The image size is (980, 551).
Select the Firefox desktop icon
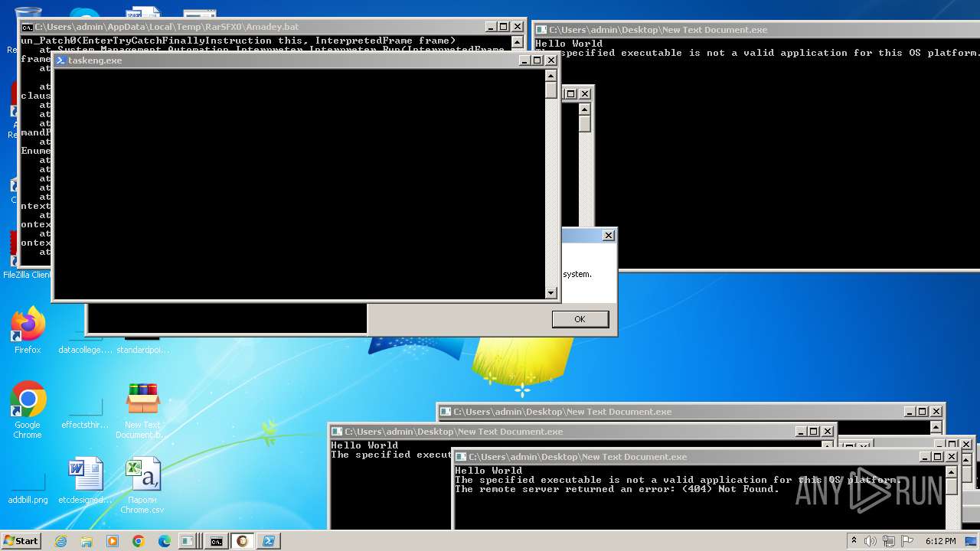pyautogui.click(x=28, y=331)
